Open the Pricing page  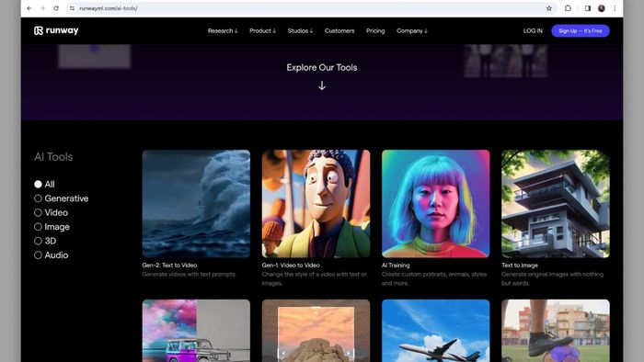coord(375,30)
